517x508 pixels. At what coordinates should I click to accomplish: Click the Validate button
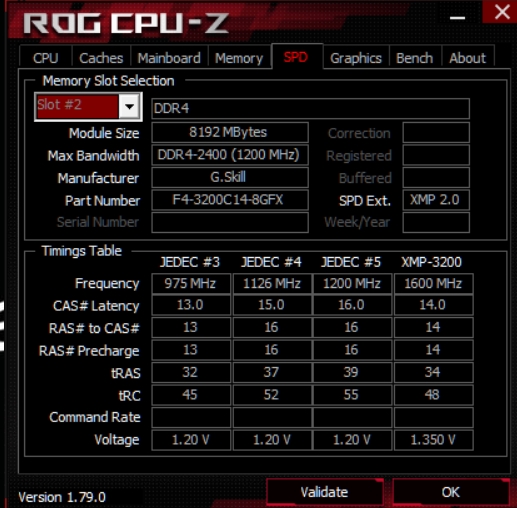(325, 492)
